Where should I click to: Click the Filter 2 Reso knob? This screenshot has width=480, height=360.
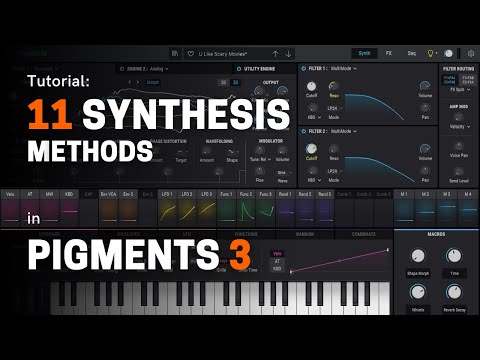click(334, 149)
